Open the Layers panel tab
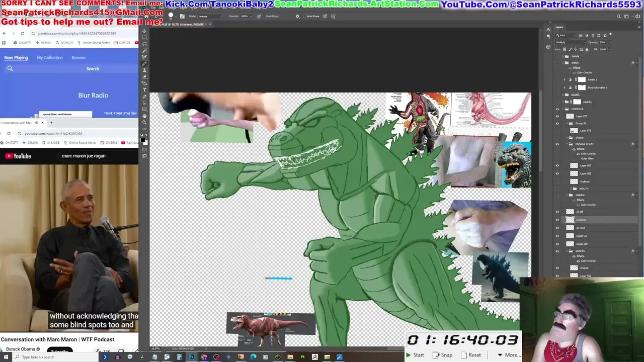This screenshot has height=362, width=644. [x=559, y=27]
